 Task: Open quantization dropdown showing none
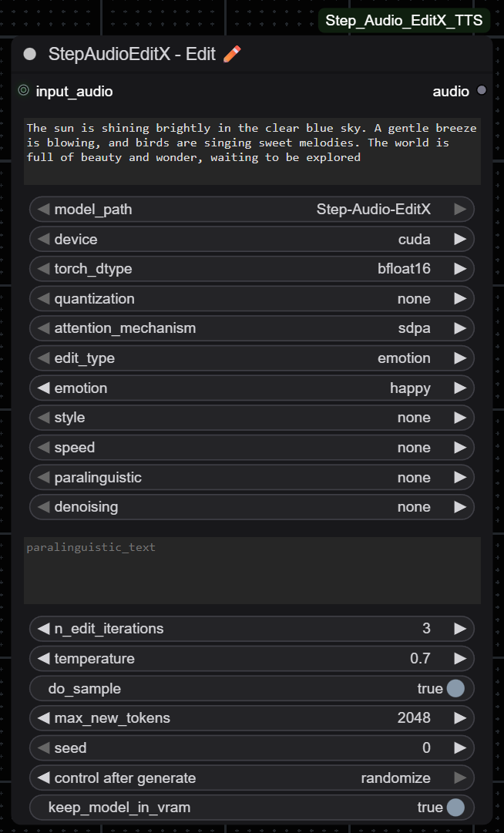[252, 298]
